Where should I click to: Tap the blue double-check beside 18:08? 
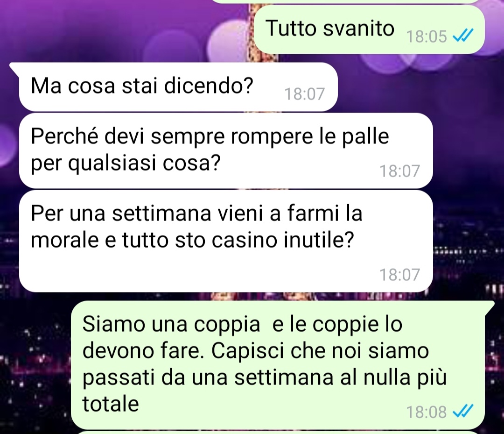coord(463,411)
